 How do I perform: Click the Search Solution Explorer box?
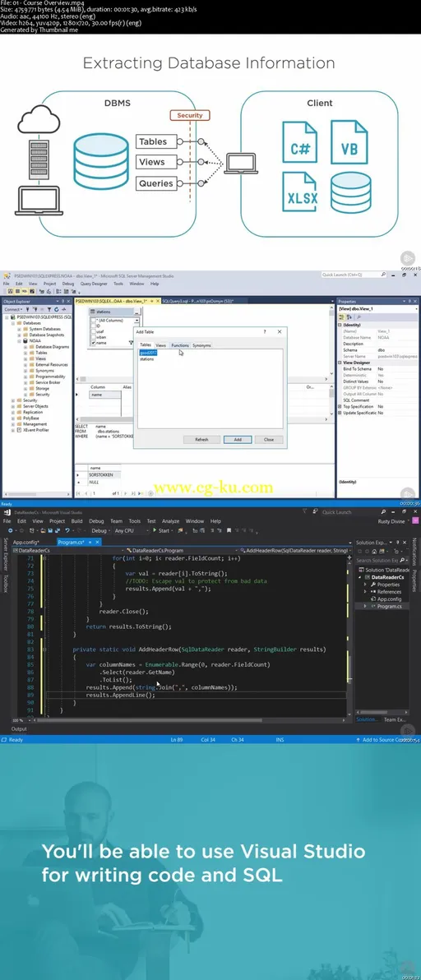(x=382, y=561)
